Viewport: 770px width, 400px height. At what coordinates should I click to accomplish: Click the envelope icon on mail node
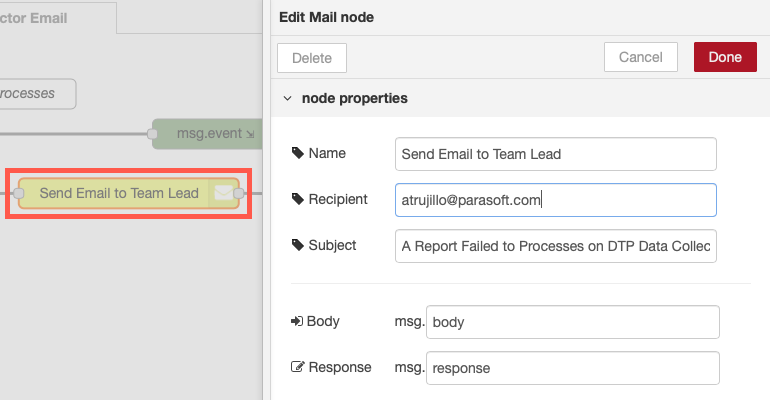click(x=223, y=193)
